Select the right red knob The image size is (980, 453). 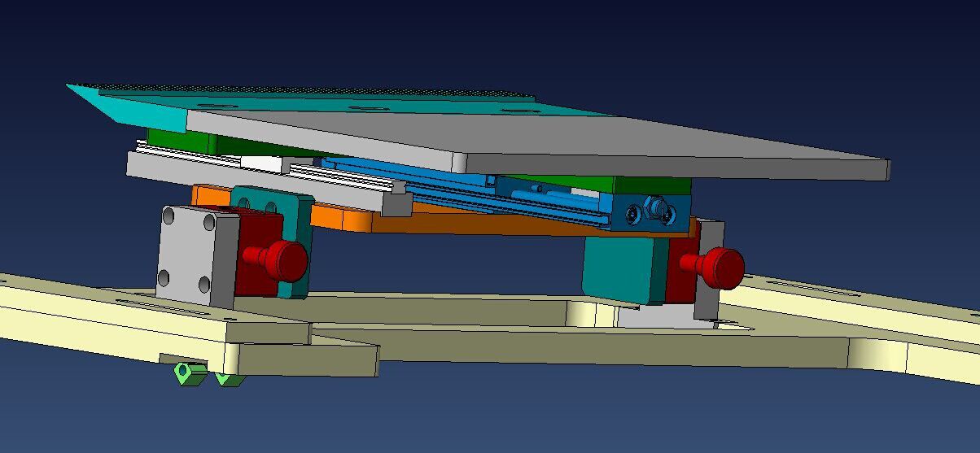point(721,267)
